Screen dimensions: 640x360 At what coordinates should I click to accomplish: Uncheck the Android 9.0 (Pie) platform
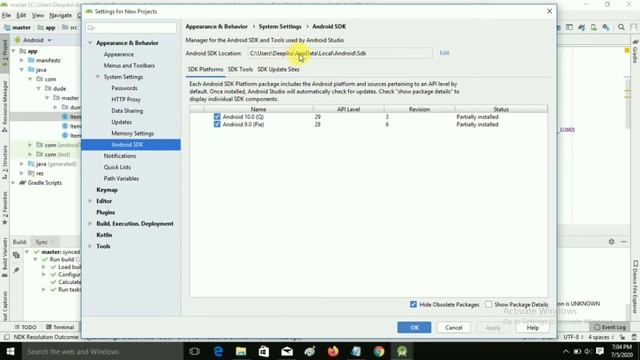click(217, 124)
